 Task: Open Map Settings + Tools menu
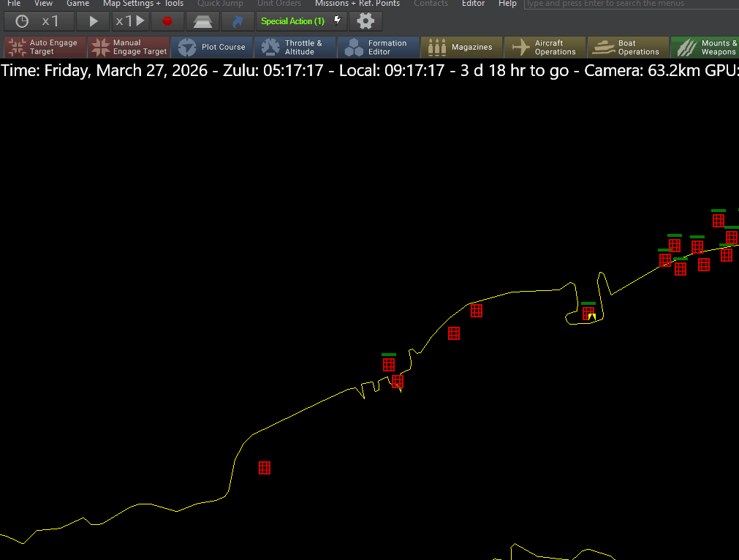[x=143, y=4]
